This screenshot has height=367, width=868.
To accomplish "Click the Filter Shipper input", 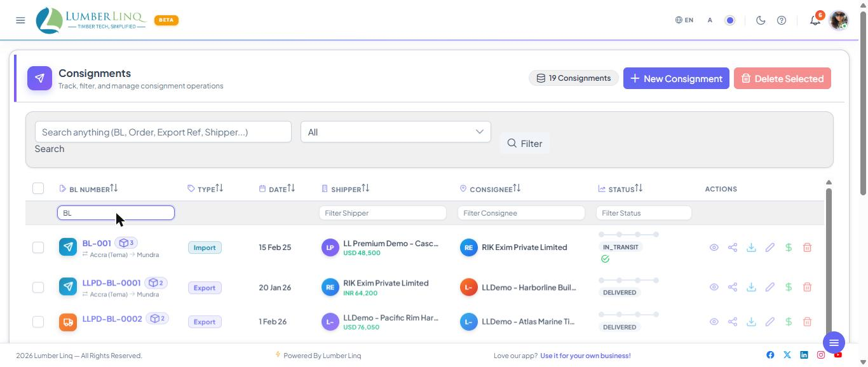I will tap(383, 213).
